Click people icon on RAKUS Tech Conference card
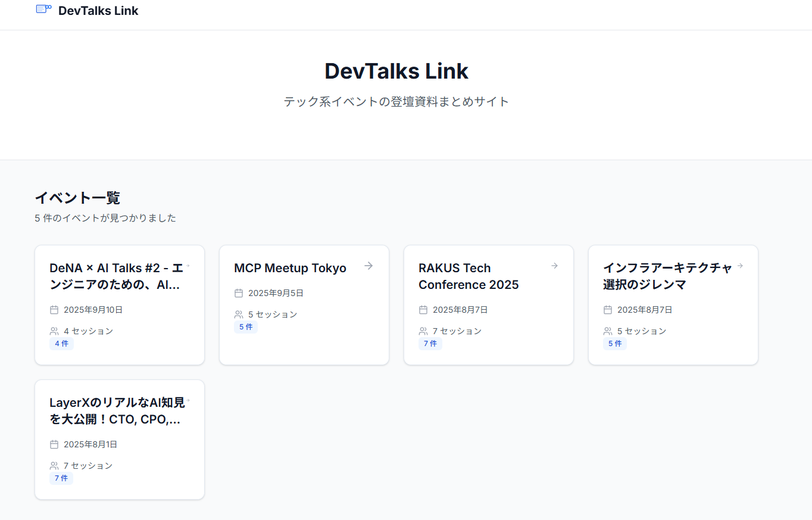 [423, 331]
